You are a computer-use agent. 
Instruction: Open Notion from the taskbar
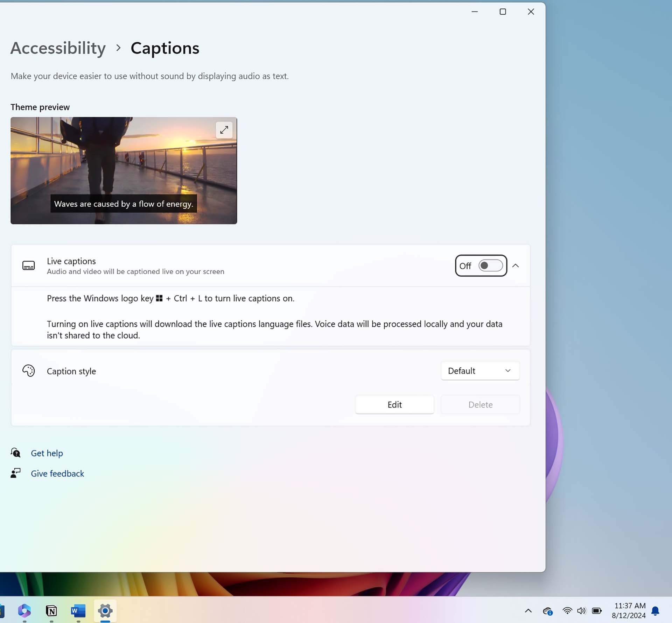[51, 611]
